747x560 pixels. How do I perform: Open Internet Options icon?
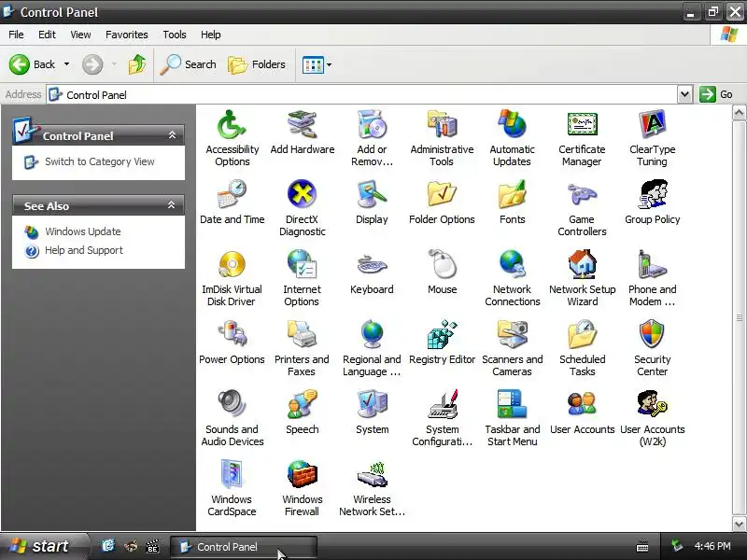[x=302, y=278]
